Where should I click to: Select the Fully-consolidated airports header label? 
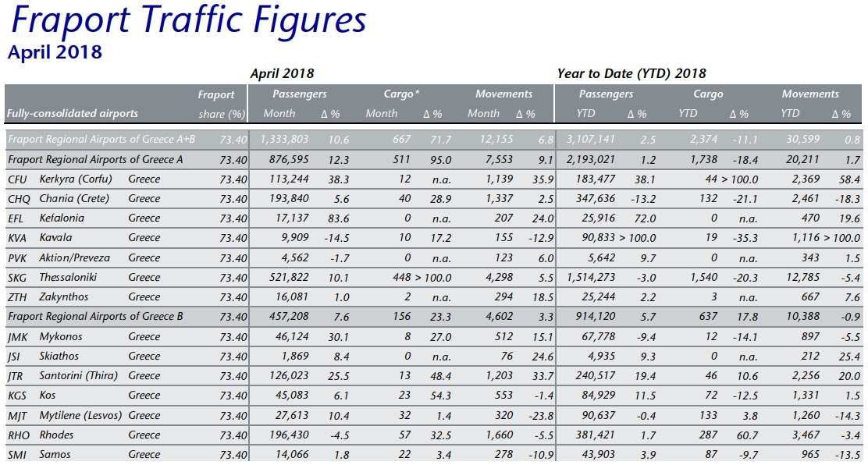(x=73, y=114)
